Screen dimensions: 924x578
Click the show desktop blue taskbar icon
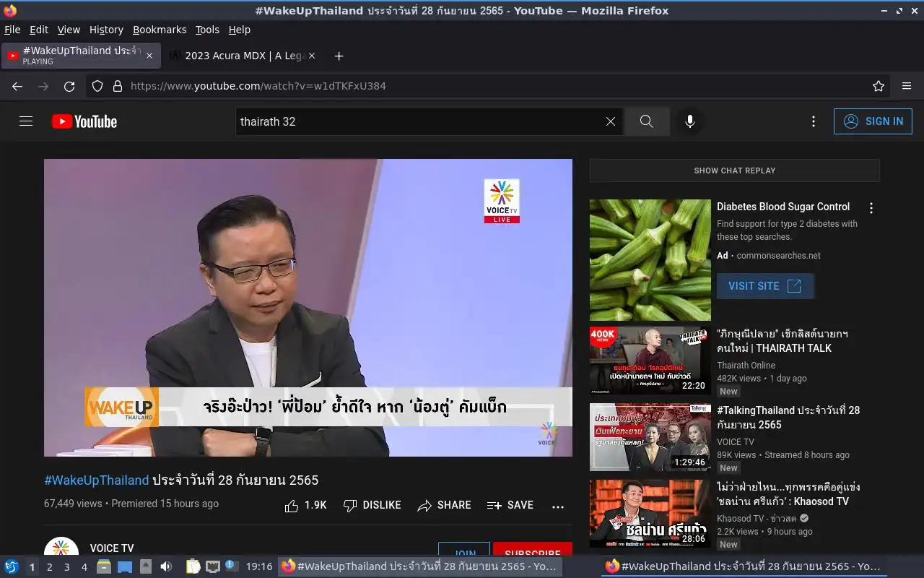[x=125, y=566]
